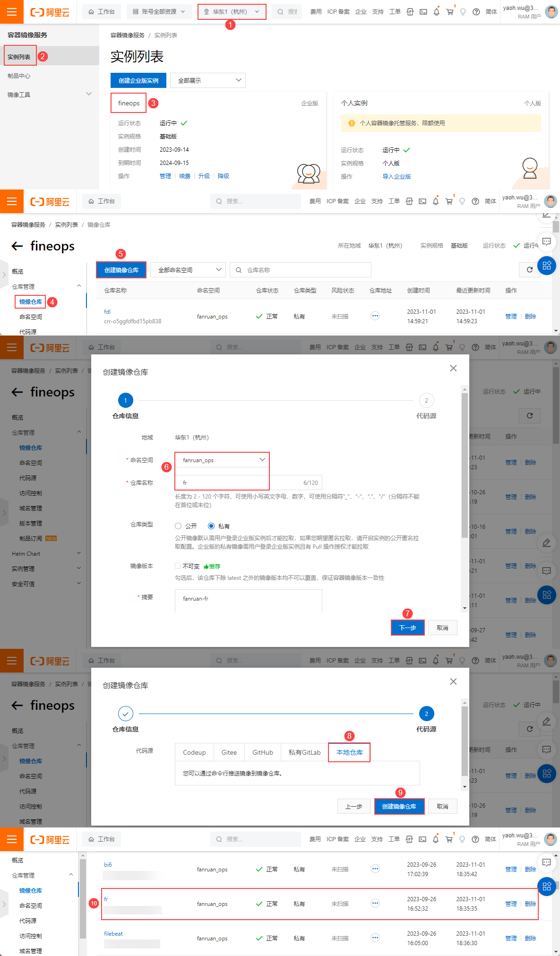Click the 仓库名称 search field
The image size is (560, 956).
(x=301, y=270)
